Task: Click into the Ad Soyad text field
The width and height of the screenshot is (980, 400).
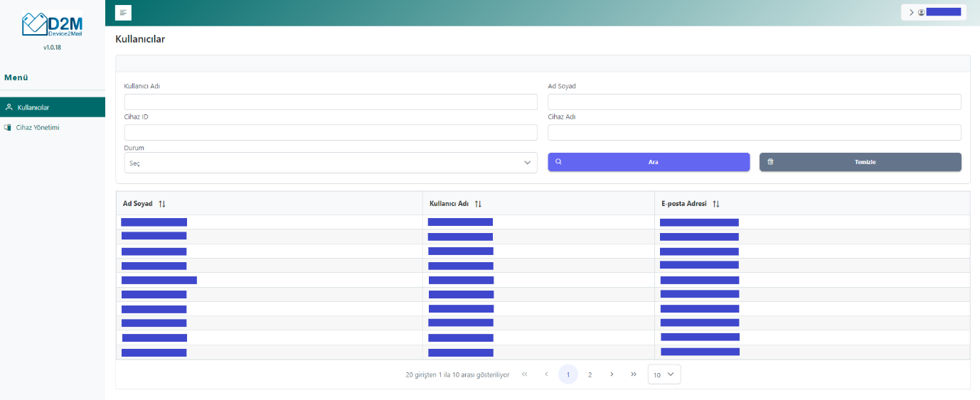Action: 754,102
